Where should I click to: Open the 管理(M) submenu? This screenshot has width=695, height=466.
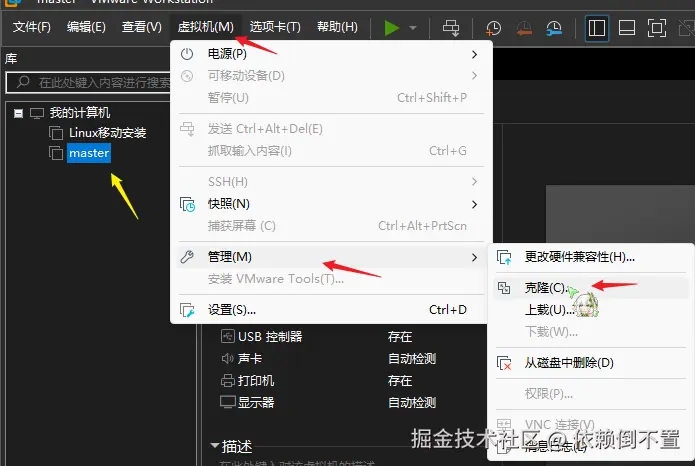tap(331, 257)
